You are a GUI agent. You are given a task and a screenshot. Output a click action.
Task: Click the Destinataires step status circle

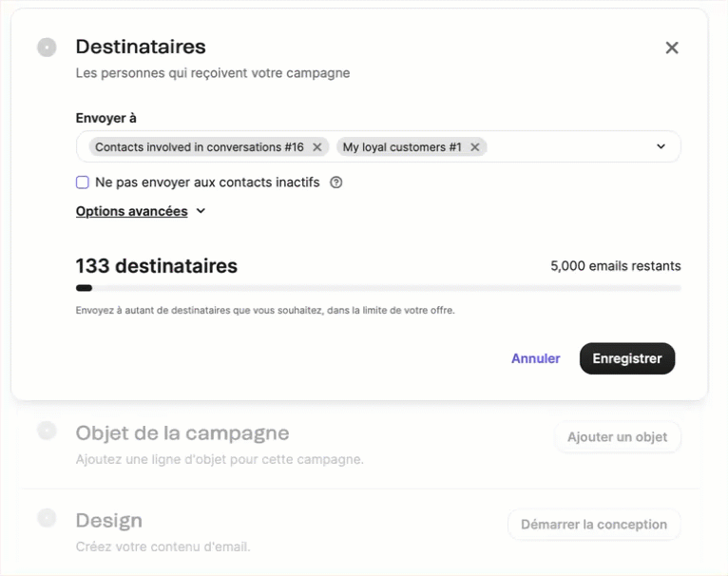click(47, 48)
